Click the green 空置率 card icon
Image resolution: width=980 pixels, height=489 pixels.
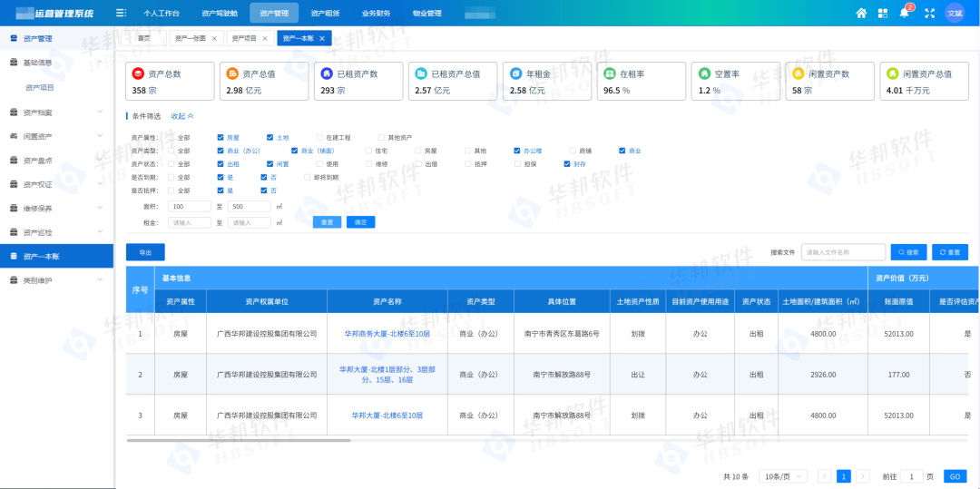pyautogui.click(x=704, y=73)
